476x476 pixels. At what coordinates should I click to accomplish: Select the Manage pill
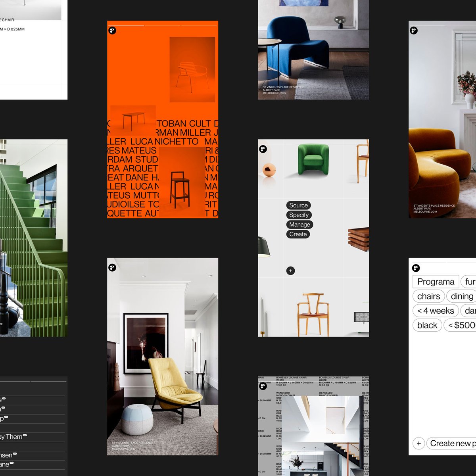point(299,225)
